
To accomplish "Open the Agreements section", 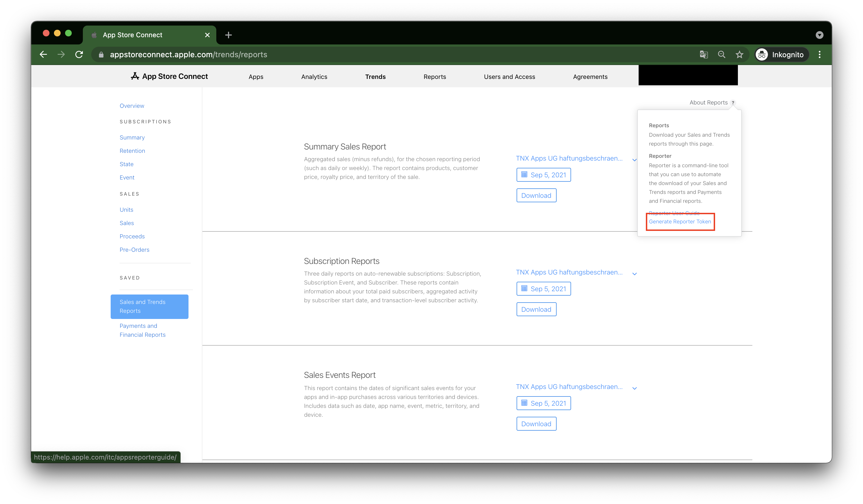I will coord(590,77).
